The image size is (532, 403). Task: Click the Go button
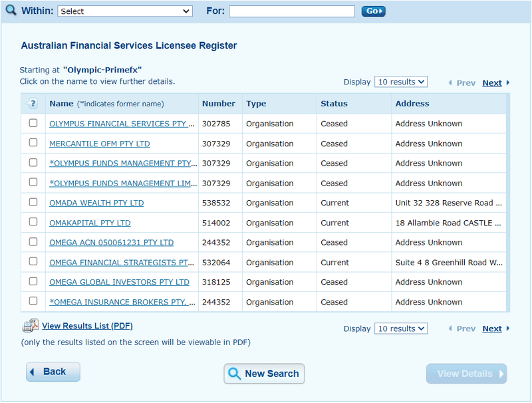point(373,11)
